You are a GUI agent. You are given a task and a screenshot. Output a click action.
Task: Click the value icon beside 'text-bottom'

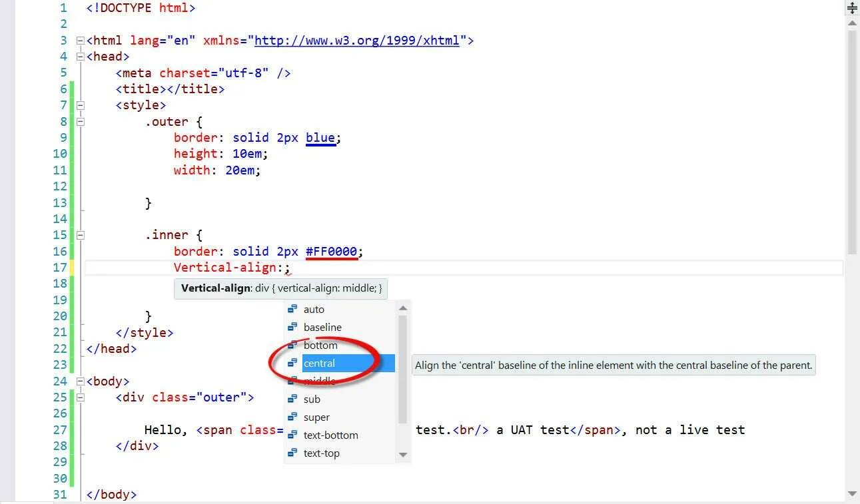(x=292, y=435)
